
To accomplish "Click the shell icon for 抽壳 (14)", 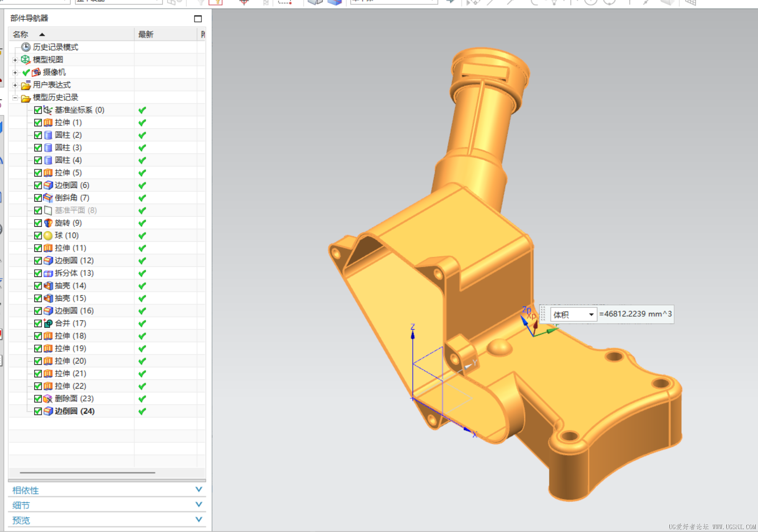I will 48,286.
